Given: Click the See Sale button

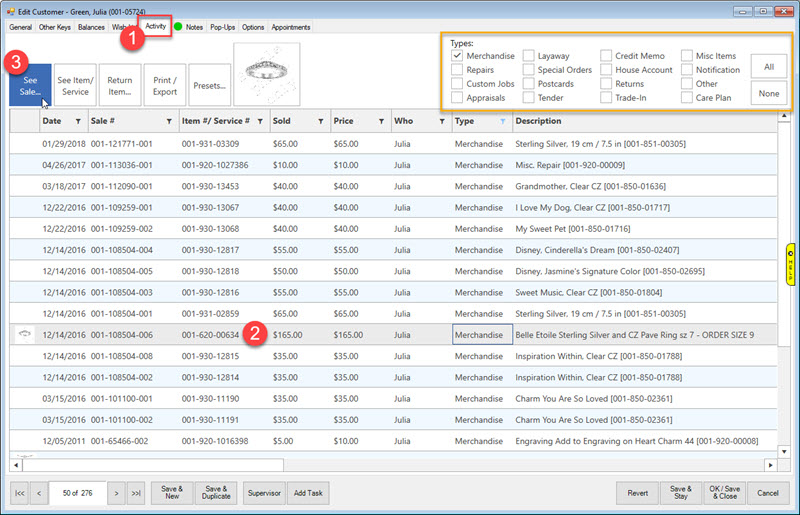Looking at the screenshot, I should 30,85.
